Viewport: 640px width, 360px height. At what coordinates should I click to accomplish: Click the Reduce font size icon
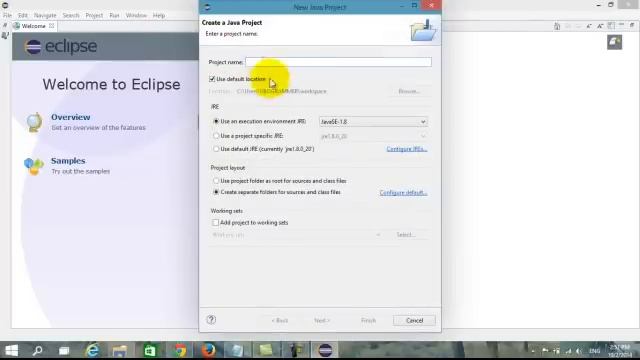click(589, 26)
